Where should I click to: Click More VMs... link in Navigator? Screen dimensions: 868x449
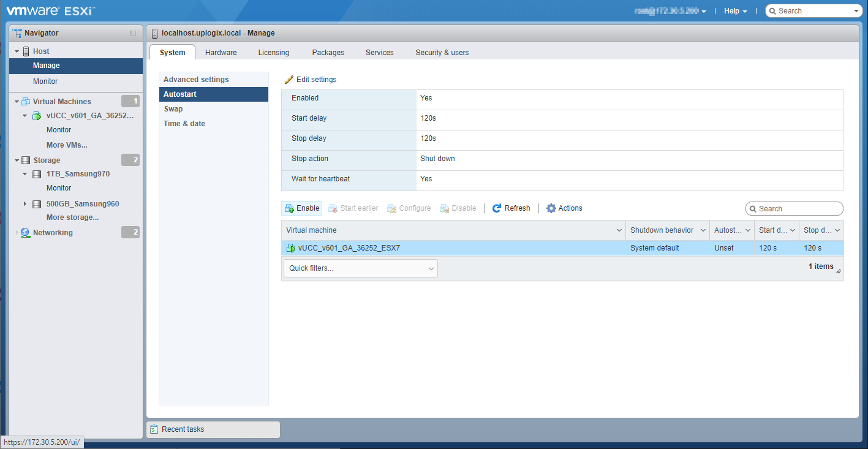[67, 145]
